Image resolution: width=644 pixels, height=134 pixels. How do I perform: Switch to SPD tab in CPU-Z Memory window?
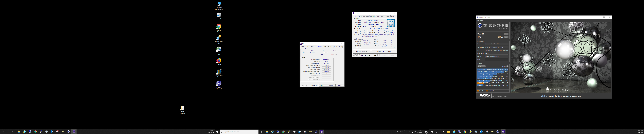click(x=325, y=47)
